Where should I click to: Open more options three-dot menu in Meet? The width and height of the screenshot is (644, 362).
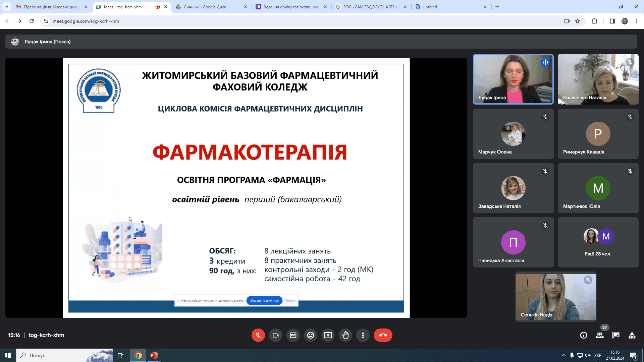(363, 335)
